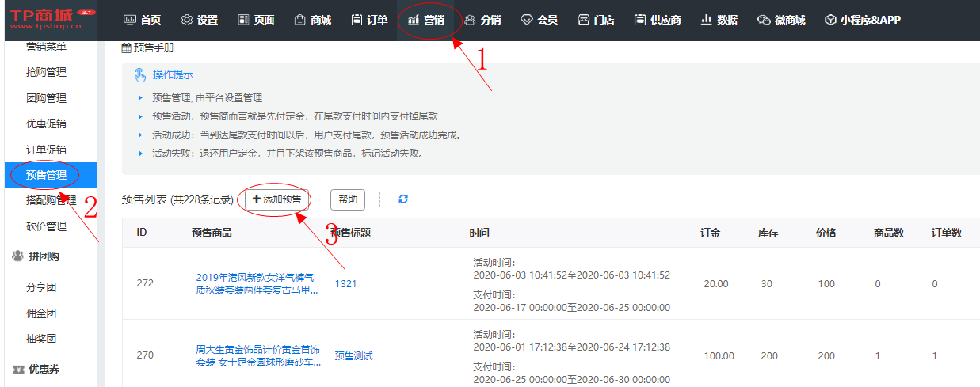The width and height of the screenshot is (980, 387).
Task: Open the 预售测试 presale title link
Action: pos(353,356)
